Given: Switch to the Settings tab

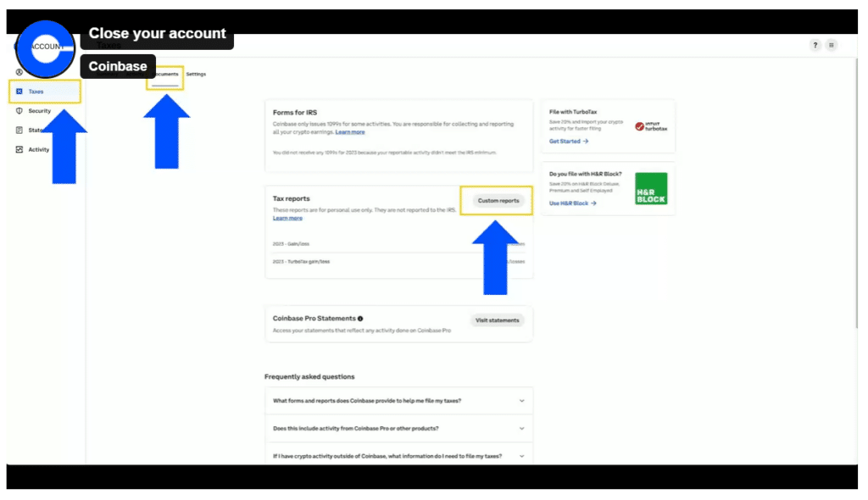Looking at the screenshot, I should tap(196, 75).
